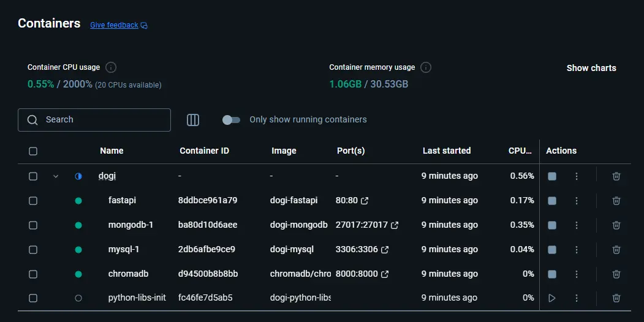Viewport: 644px width, 322px height.
Task: Click container ID d94500b8b8bb
Action: [208, 274]
